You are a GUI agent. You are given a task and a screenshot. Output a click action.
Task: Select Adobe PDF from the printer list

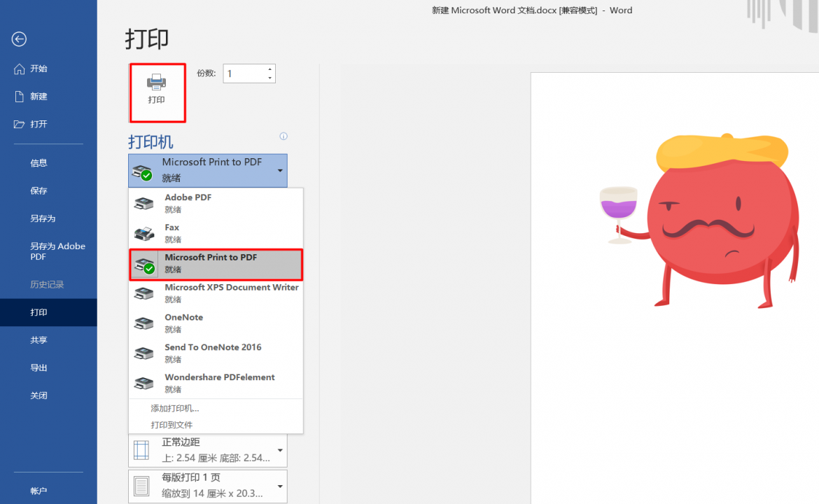[216, 203]
